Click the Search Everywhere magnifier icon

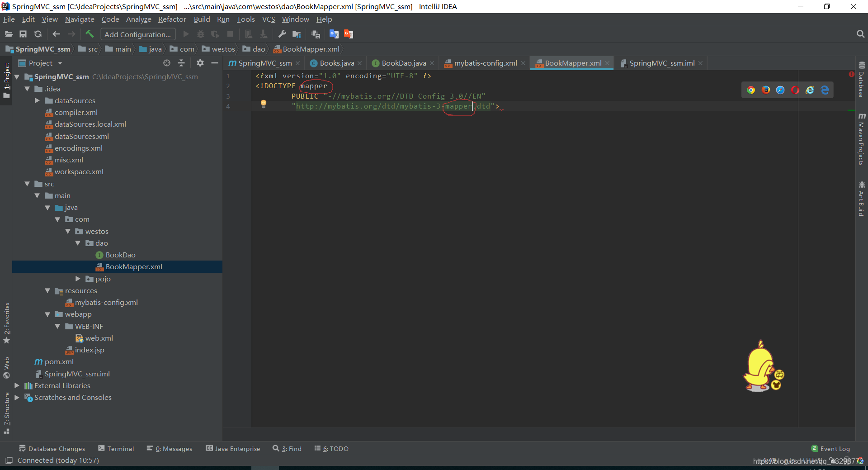860,34
